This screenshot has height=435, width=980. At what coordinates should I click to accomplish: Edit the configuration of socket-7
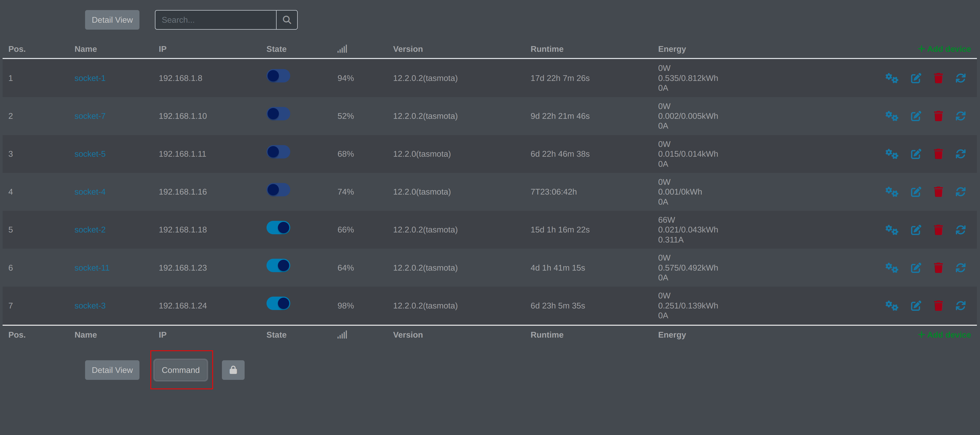(916, 116)
